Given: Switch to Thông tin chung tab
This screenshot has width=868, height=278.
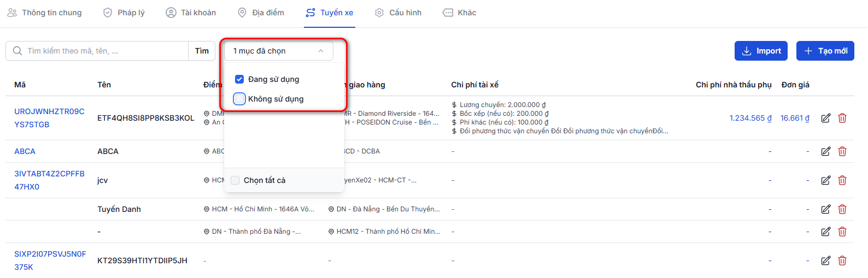Looking at the screenshot, I should [44, 13].
